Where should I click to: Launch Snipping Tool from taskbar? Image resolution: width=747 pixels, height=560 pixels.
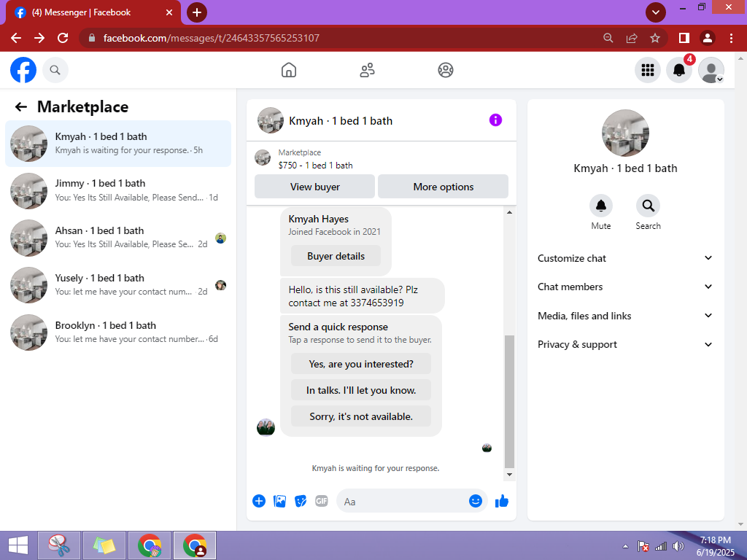[58, 545]
